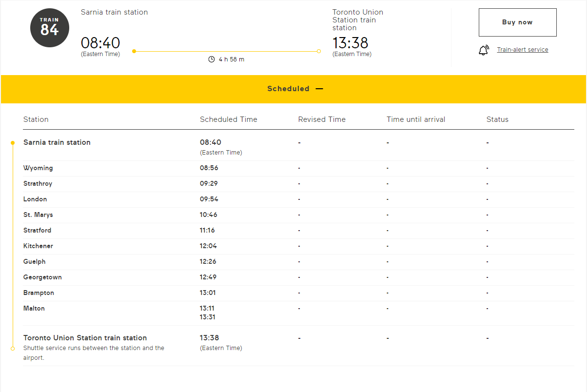This screenshot has width=587, height=392.
Task: Choose the Malton station in the list
Action: pos(34,309)
